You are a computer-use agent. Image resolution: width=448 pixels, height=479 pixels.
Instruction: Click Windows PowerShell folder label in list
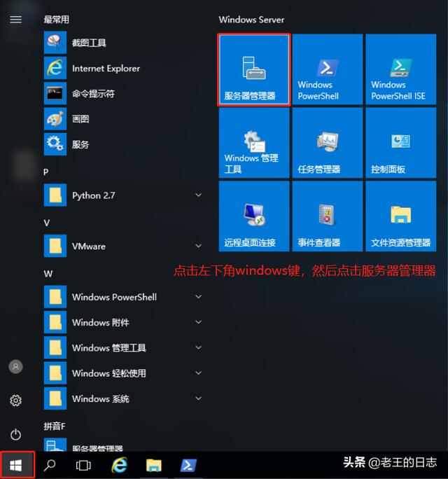pos(114,297)
